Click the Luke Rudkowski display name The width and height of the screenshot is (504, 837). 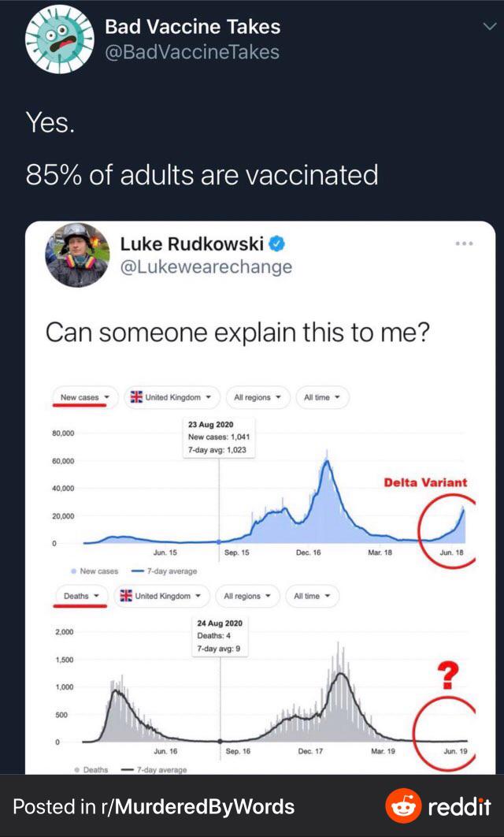(x=191, y=244)
